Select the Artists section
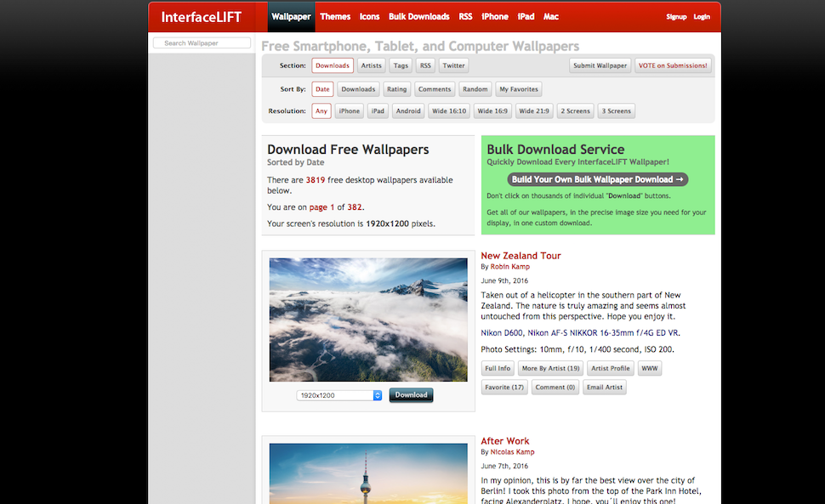The width and height of the screenshot is (825, 504). [x=371, y=65]
